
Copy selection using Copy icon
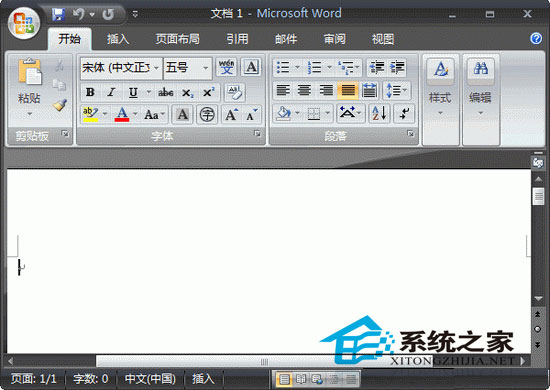[x=59, y=85]
